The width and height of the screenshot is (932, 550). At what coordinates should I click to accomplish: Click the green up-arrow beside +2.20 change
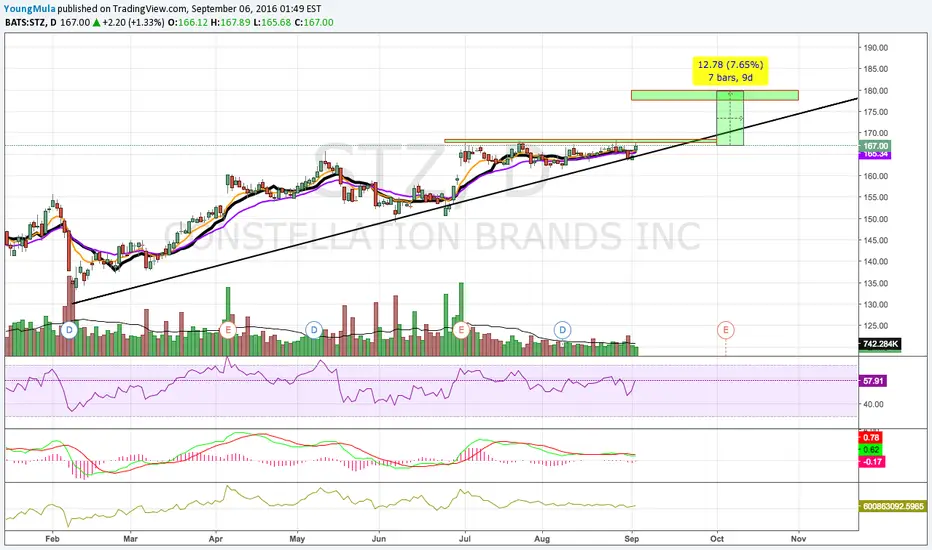click(x=96, y=23)
